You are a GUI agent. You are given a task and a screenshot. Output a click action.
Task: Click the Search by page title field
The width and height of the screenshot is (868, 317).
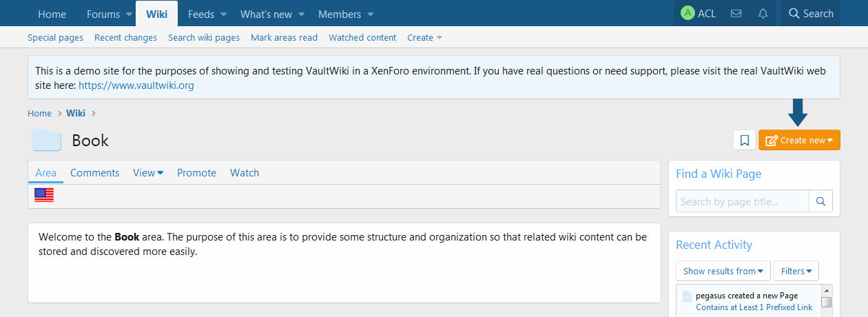click(x=742, y=201)
